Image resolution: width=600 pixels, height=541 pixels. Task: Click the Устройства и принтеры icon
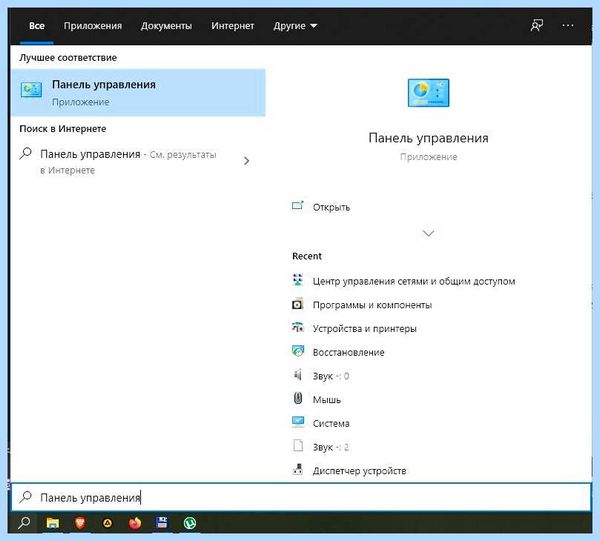(298, 328)
